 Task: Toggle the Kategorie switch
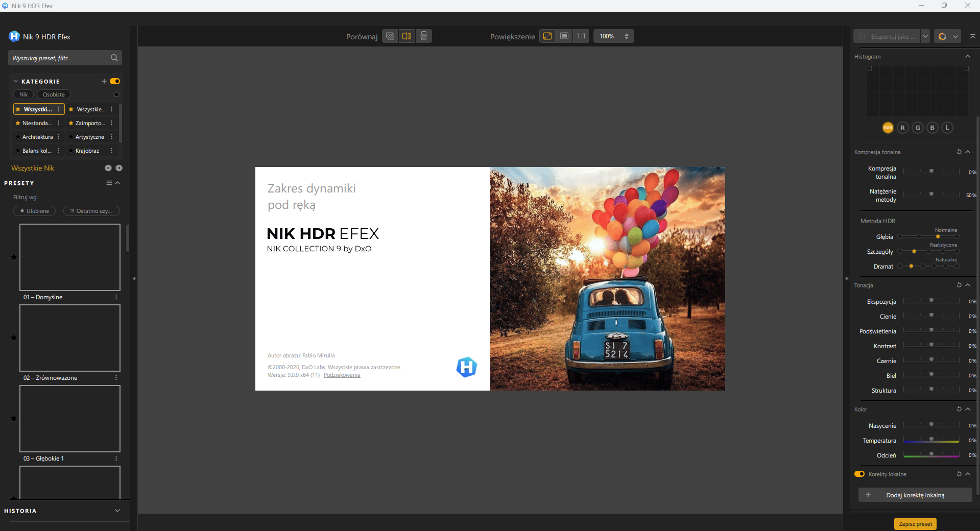point(115,81)
